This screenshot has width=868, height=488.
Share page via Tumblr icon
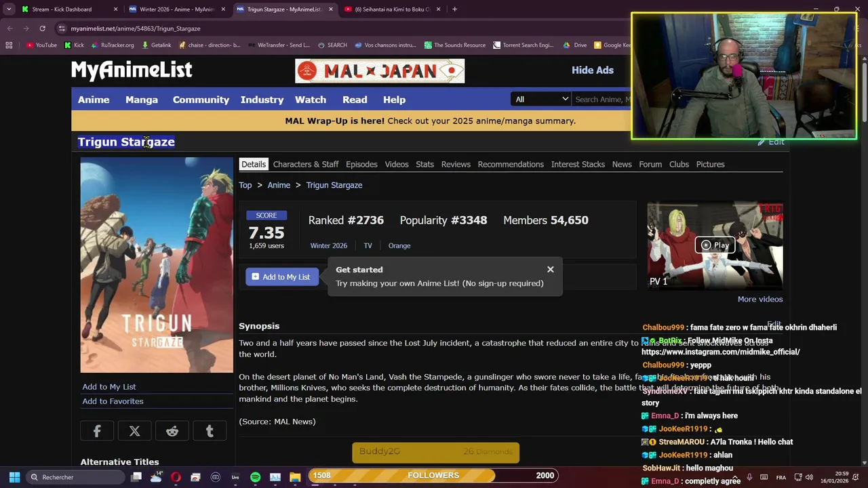[x=210, y=431]
